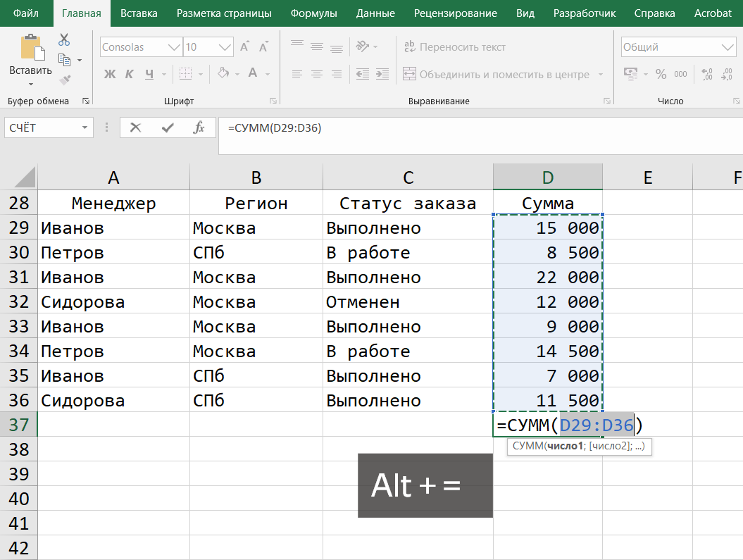Align text to vertical middle
Viewport: 743px width, 560px height.
coord(316,46)
